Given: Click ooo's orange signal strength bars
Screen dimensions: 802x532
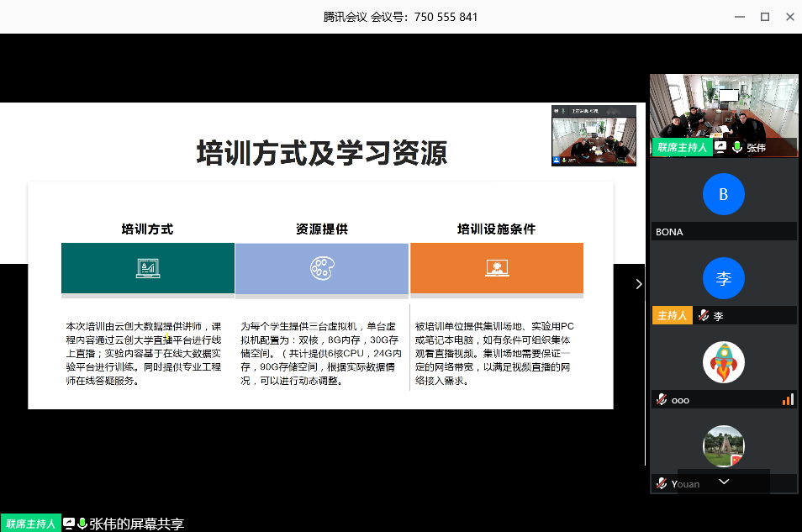Looking at the screenshot, I should [788, 400].
